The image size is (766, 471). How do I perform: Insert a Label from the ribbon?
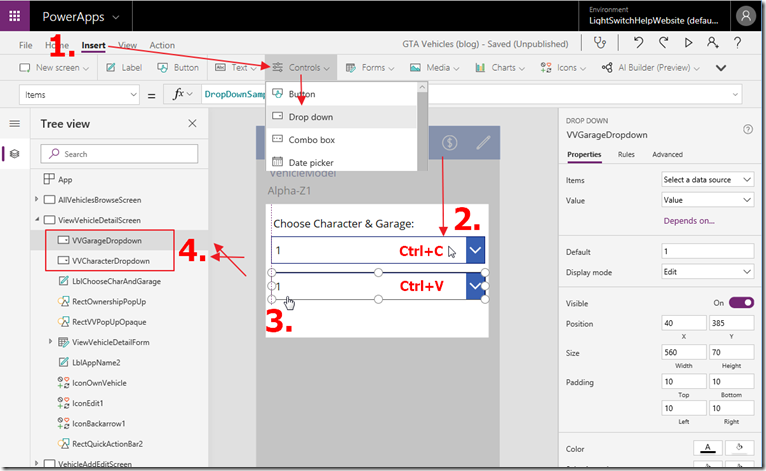click(124, 68)
